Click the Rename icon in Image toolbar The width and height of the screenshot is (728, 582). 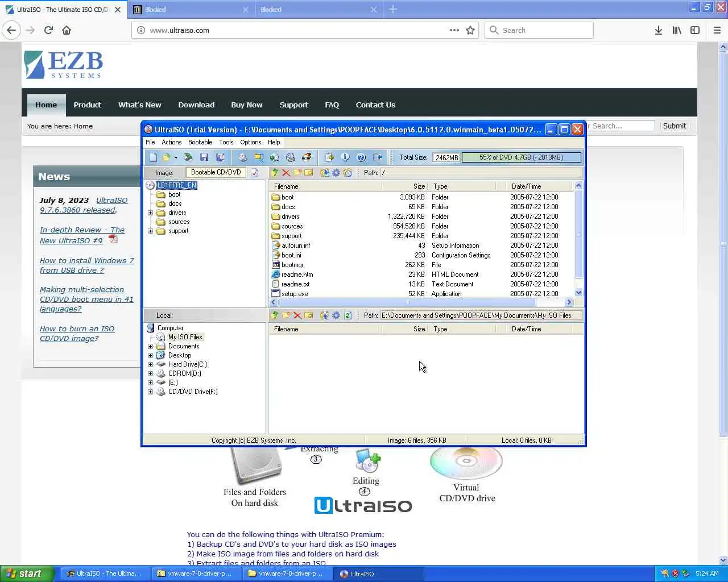click(309, 173)
